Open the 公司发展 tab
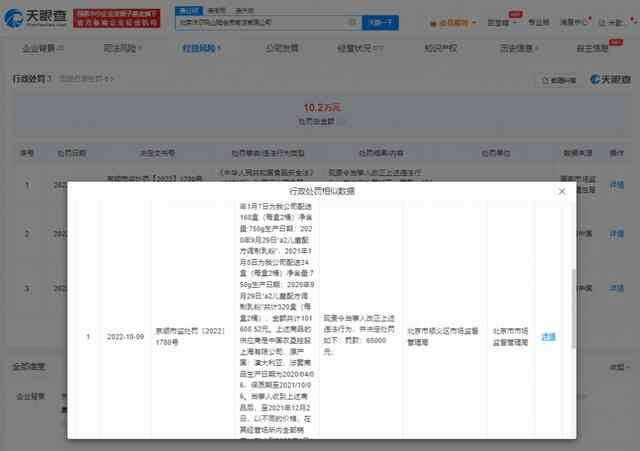Viewport: 640px width, 451px height. (281, 46)
